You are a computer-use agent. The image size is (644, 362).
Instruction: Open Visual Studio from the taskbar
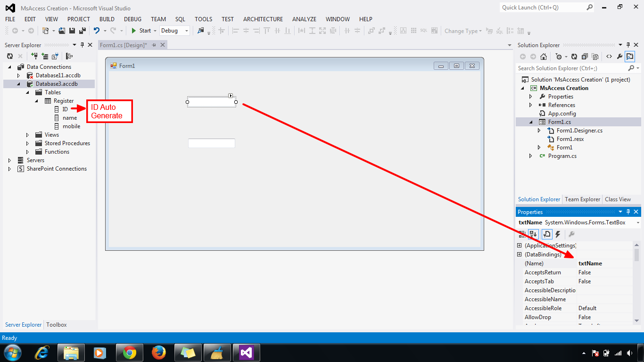tap(248, 353)
